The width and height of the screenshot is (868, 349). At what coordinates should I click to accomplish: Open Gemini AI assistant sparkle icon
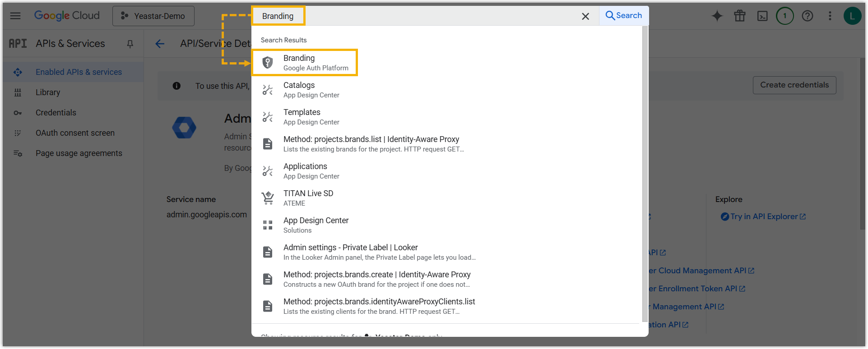click(x=717, y=16)
